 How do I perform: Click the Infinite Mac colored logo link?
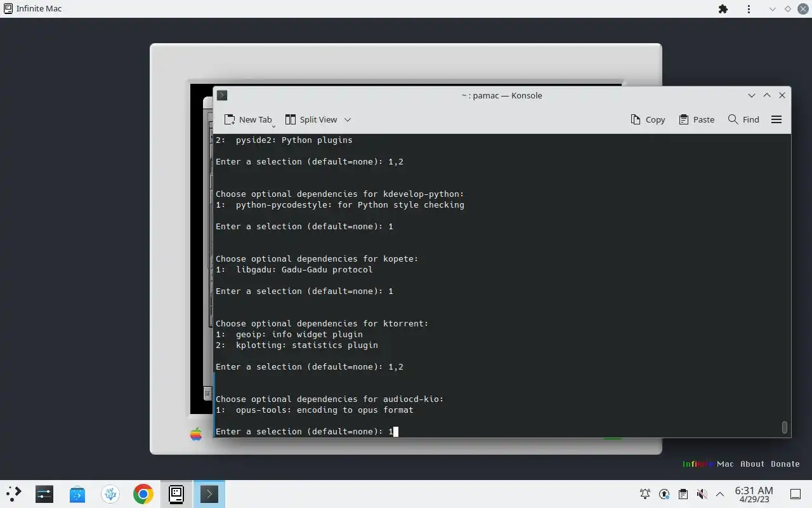tap(708, 464)
